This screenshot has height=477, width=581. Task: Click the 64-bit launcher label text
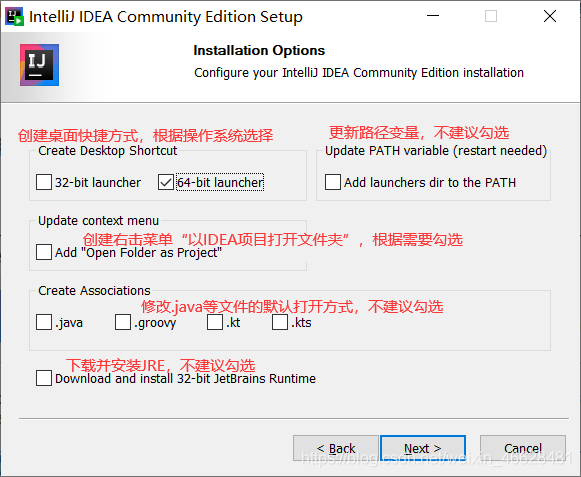[x=220, y=182]
